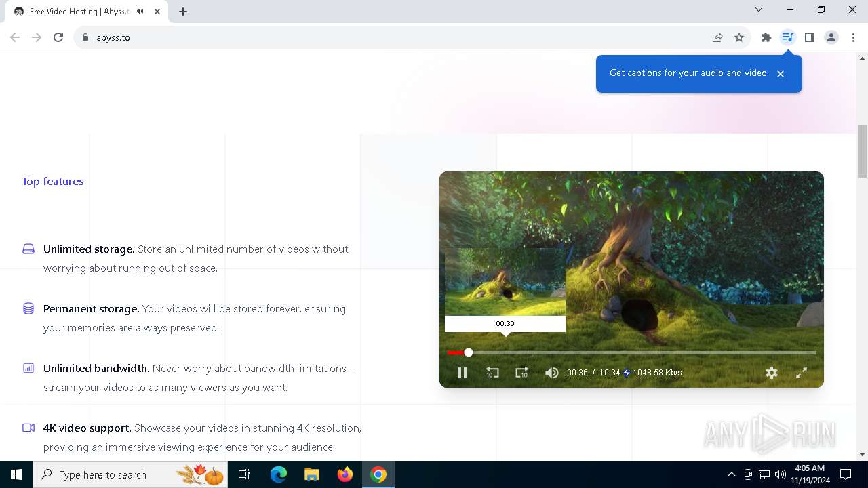This screenshot has width=868, height=488.
Task: Open the Windows Start menu
Action: click(16, 474)
